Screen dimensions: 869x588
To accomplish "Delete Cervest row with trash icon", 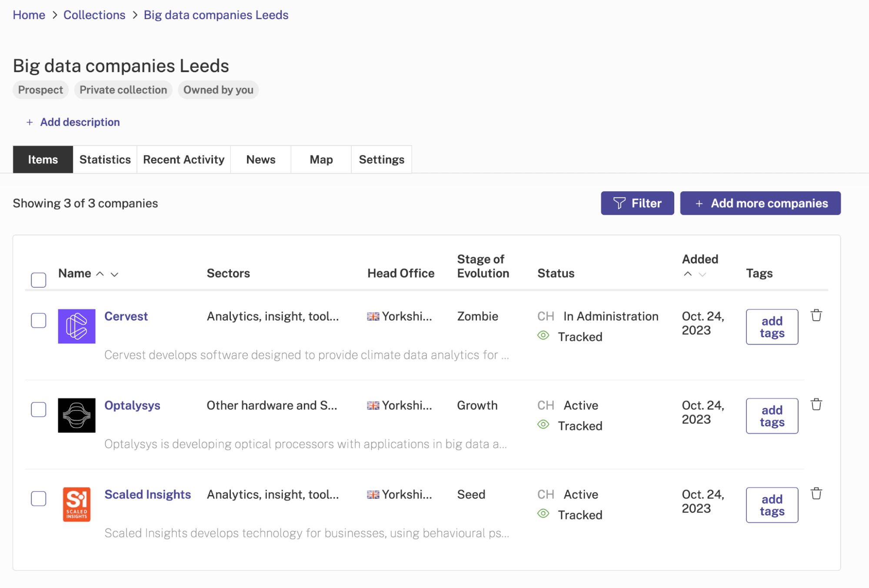I will [816, 315].
